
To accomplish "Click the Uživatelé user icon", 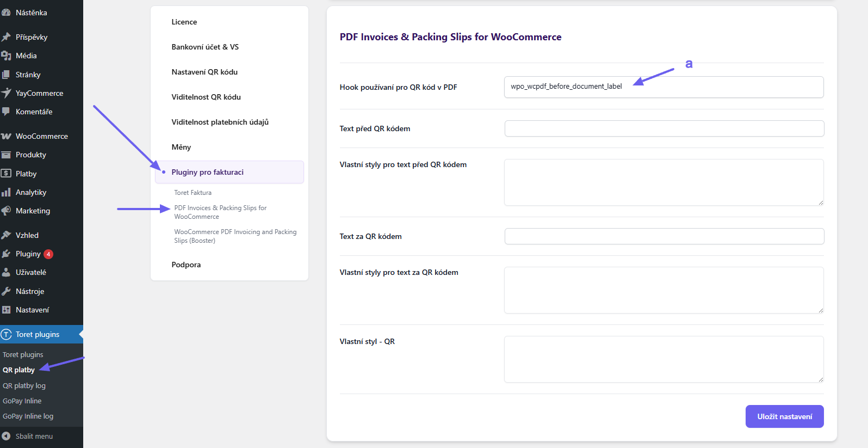I will click(6, 272).
